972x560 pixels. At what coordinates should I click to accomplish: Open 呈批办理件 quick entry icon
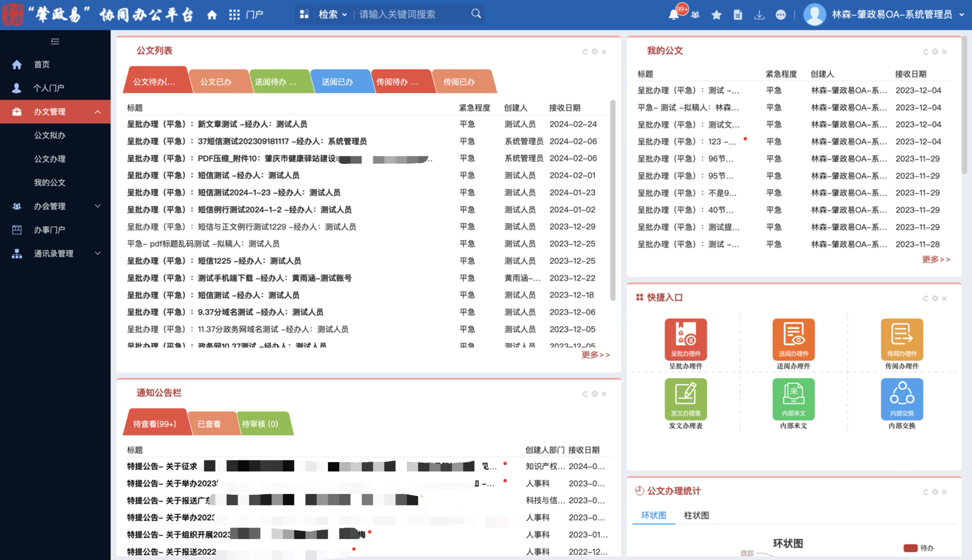(685, 339)
